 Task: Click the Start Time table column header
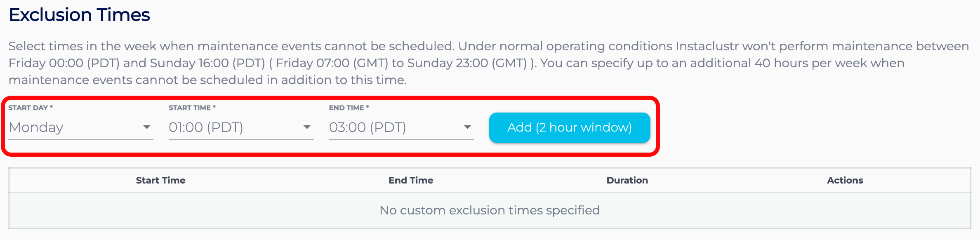tap(160, 180)
